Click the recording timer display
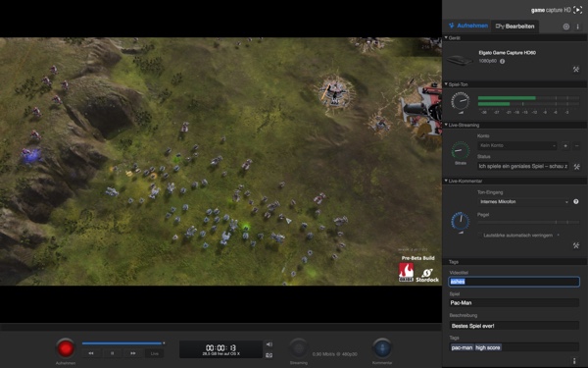 (x=220, y=349)
